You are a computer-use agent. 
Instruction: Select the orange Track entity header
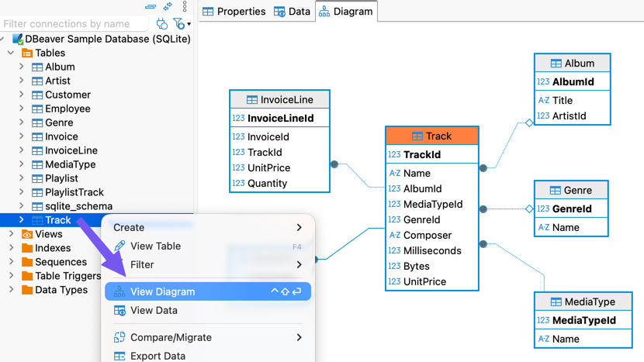432,136
